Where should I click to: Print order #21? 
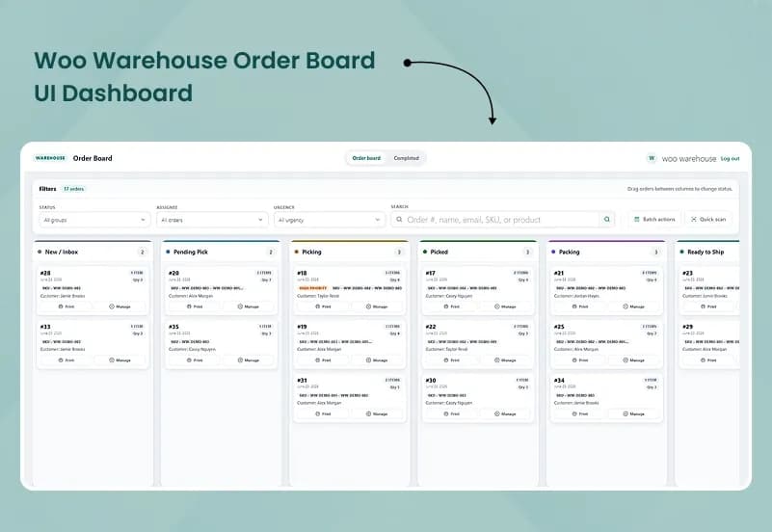coord(580,306)
